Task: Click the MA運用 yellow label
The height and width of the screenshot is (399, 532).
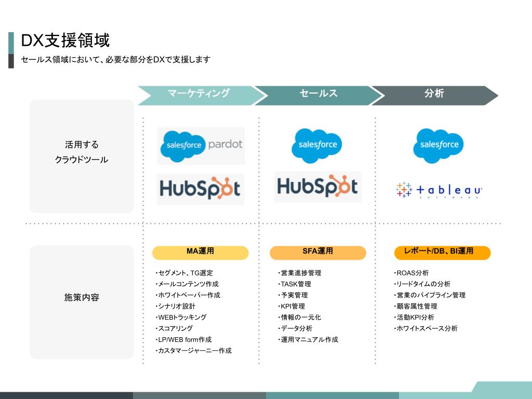Action: 200,253
